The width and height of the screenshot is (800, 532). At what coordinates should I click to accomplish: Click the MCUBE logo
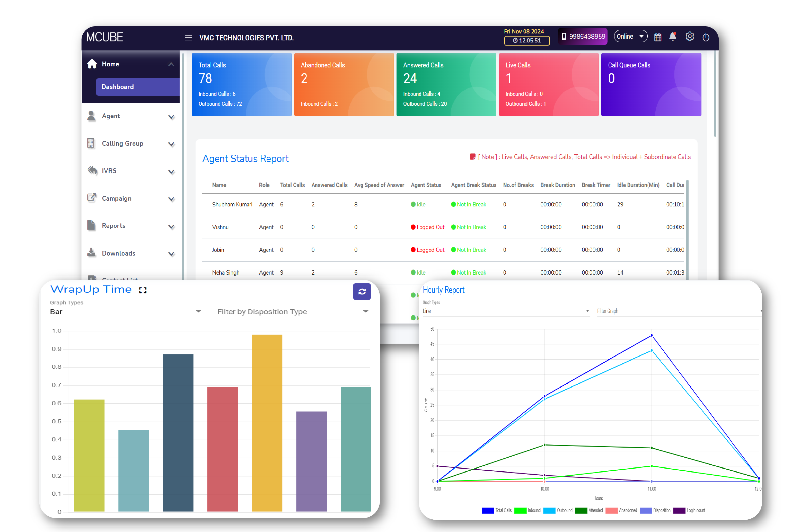(104, 37)
